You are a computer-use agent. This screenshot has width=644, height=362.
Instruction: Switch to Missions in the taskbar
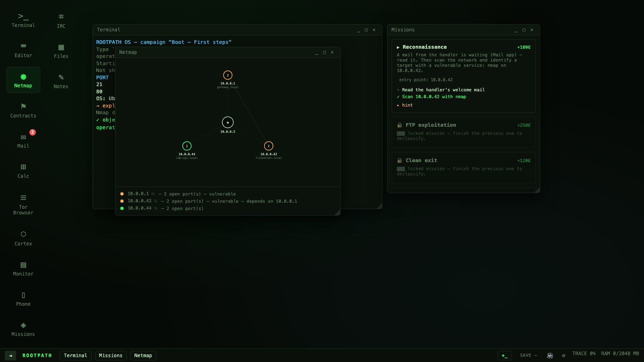(x=111, y=356)
